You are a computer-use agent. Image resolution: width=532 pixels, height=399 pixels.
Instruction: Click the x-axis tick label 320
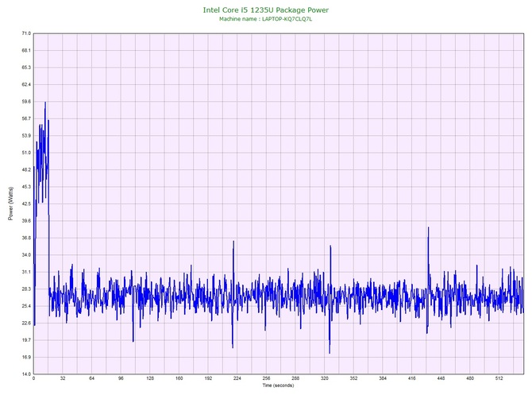[x=325, y=378]
